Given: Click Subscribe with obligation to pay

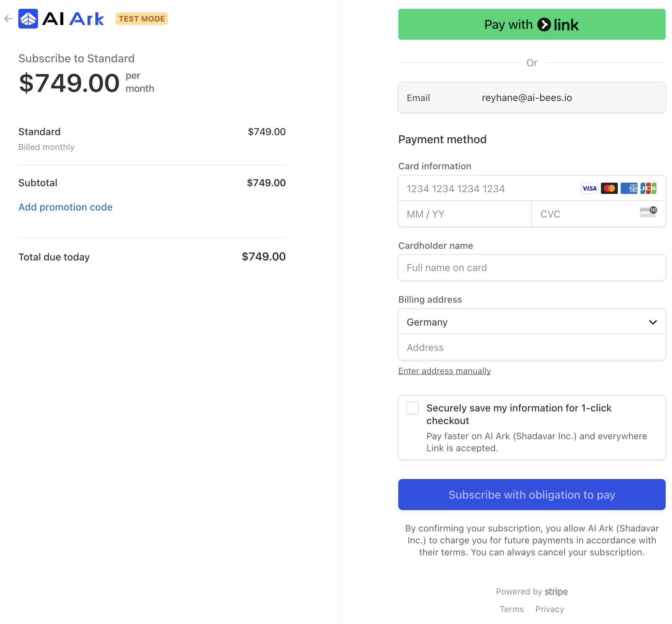Looking at the screenshot, I should [532, 494].
